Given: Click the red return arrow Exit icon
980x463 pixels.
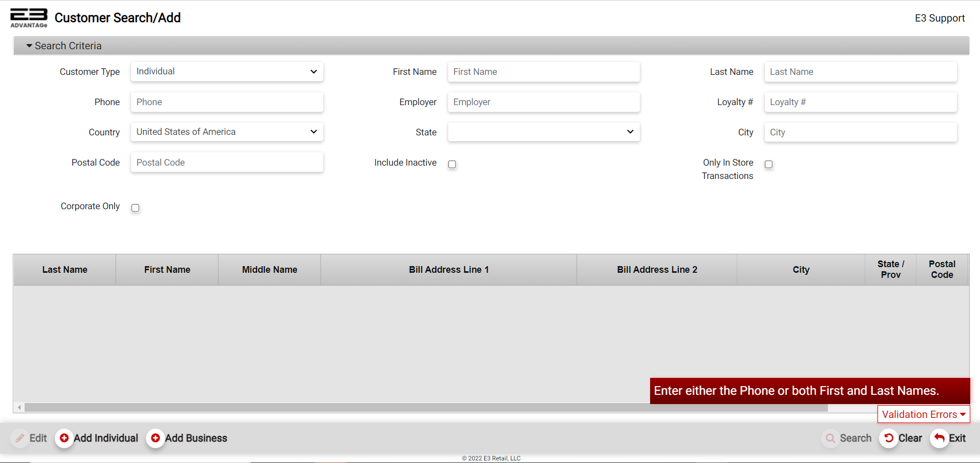Looking at the screenshot, I should click(x=939, y=438).
